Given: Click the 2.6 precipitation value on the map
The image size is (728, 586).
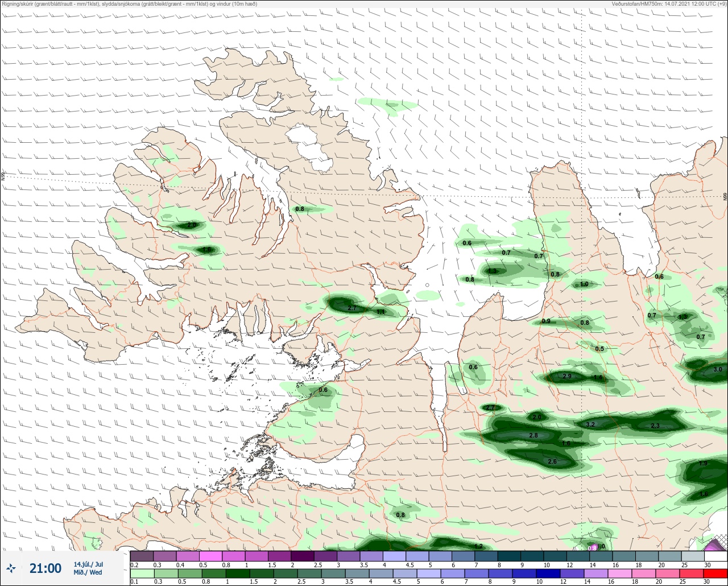Looking at the screenshot, I should 552,461.
